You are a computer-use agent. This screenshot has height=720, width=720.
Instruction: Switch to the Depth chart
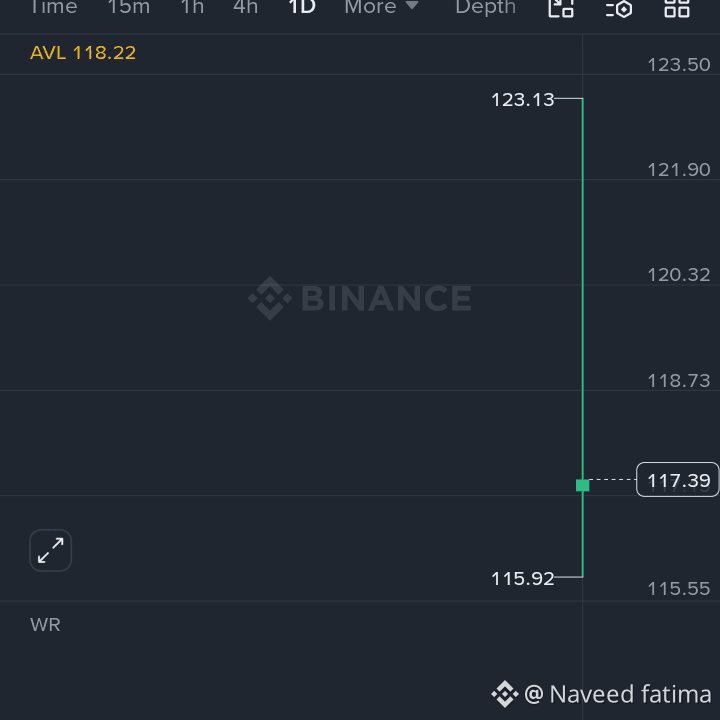coord(485,7)
